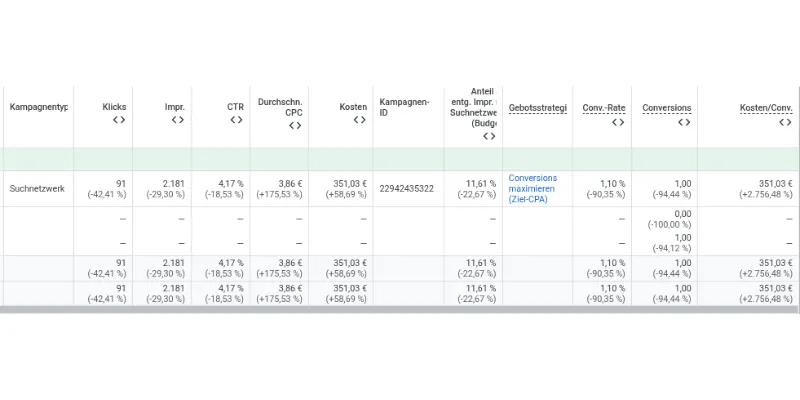
Task: Click the Klicks column header label
Action: pyautogui.click(x=114, y=107)
